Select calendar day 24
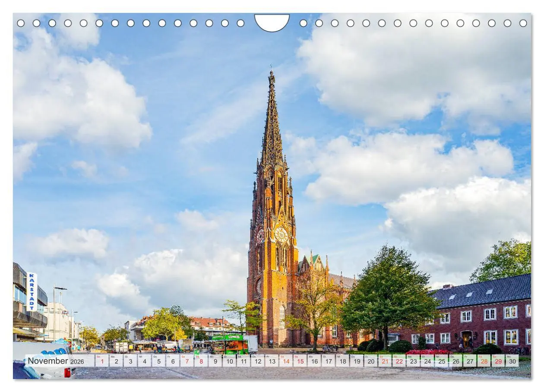Image resolution: width=544 pixels, height=392 pixels. (427, 361)
